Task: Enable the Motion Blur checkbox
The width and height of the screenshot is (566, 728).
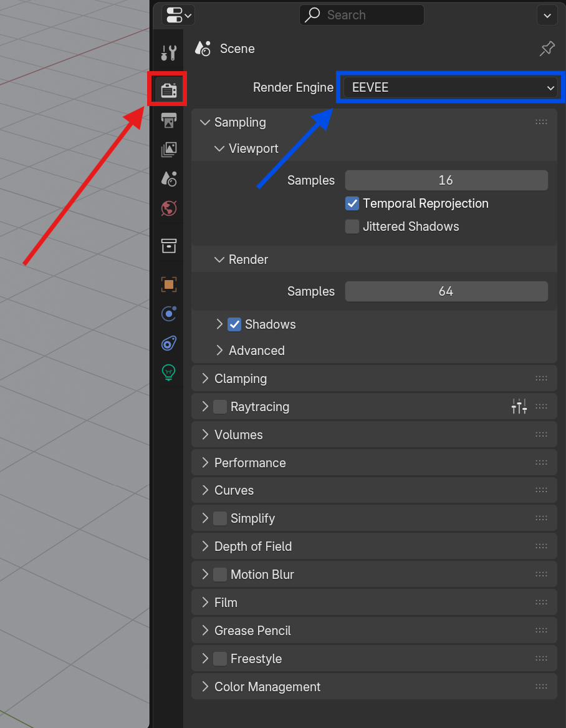Action: coord(220,575)
